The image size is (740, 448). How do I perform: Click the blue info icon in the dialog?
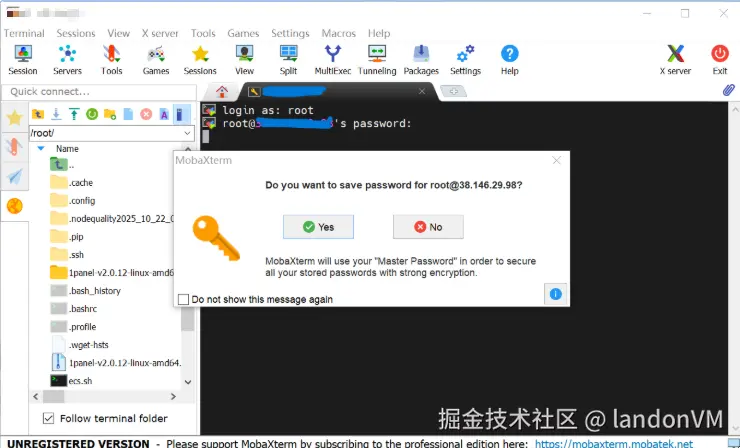pos(555,294)
